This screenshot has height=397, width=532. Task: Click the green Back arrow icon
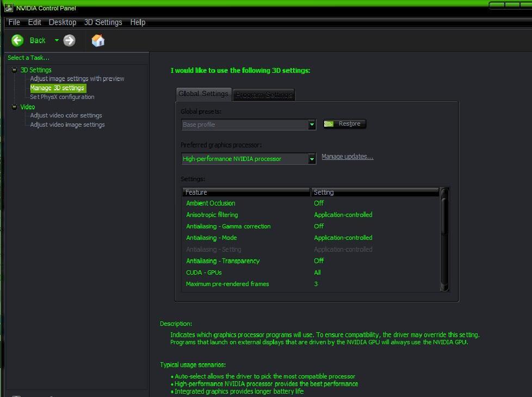17,40
